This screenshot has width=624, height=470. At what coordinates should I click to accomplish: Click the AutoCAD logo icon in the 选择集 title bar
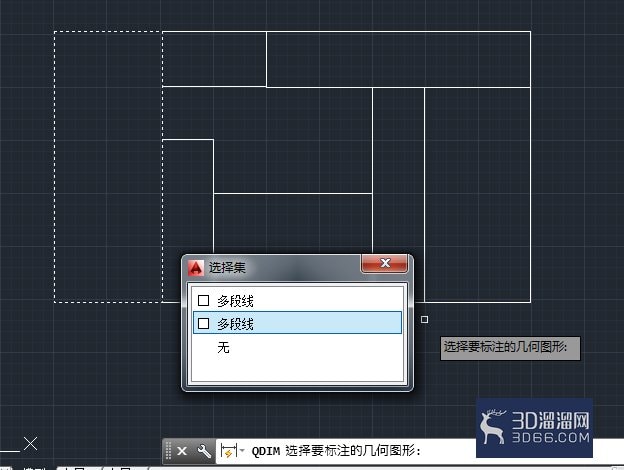(195, 268)
